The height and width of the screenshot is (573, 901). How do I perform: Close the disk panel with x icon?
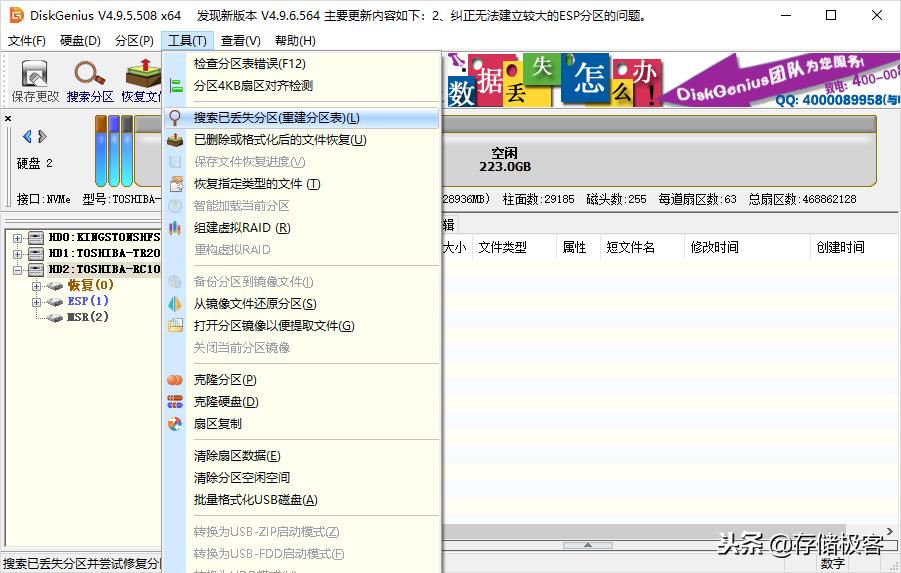(x=8, y=118)
